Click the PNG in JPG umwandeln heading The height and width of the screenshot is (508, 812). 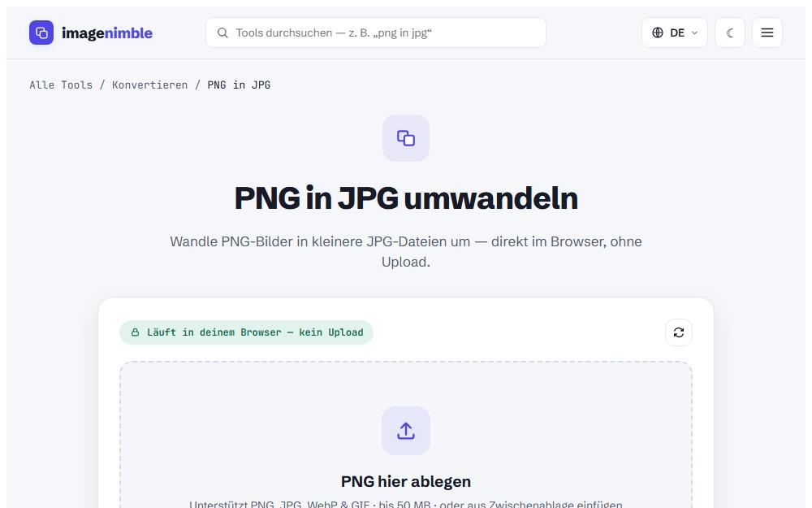(x=406, y=198)
